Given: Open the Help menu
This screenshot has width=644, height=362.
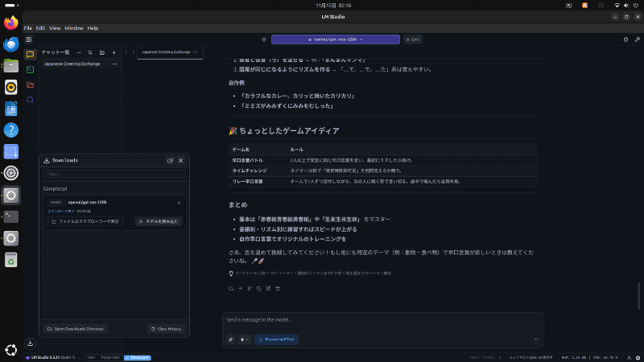Looking at the screenshot, I should 93,28.
